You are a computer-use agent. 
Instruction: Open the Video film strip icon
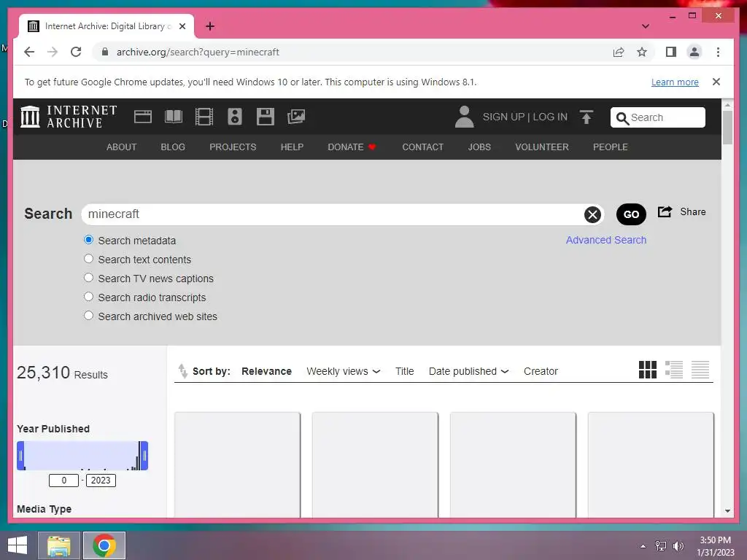[x=204, y=117]
